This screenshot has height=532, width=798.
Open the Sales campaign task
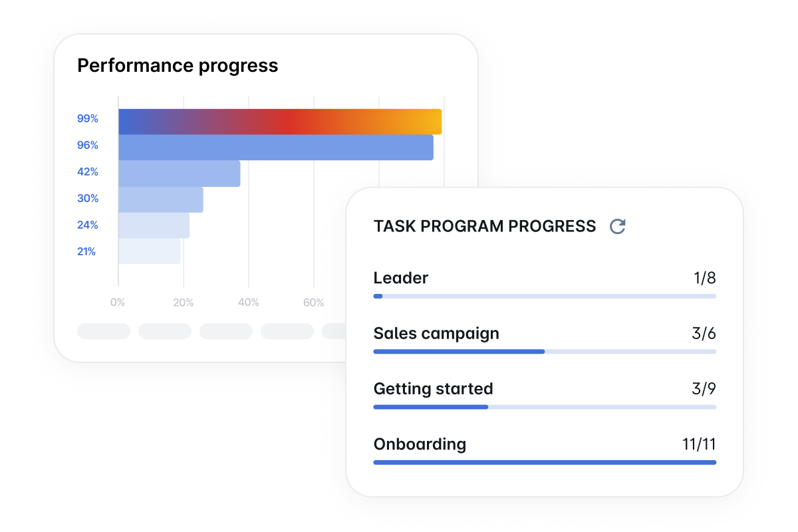pyautogui.click(x=436, y=333)
